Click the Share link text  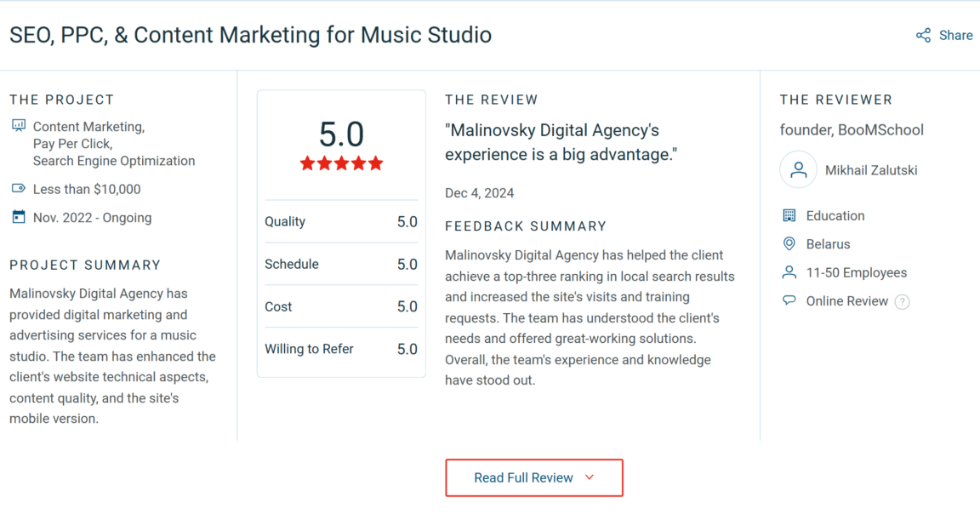click(955, 35)
